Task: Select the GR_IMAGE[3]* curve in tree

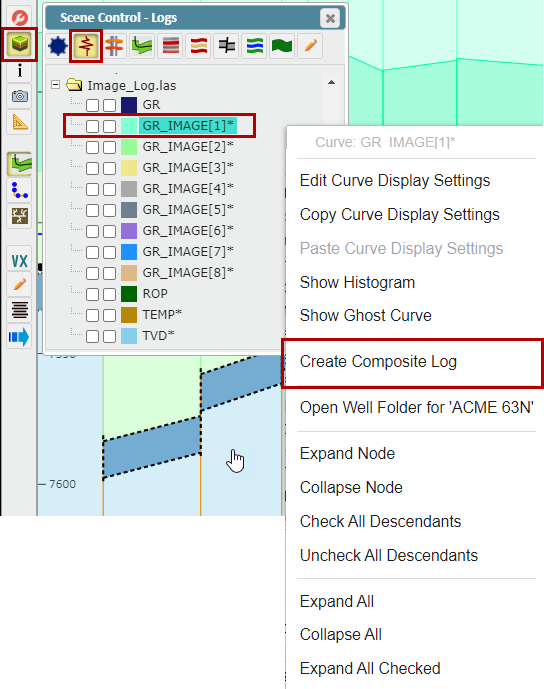Action: pyautogui.click(x=188, y=168)
